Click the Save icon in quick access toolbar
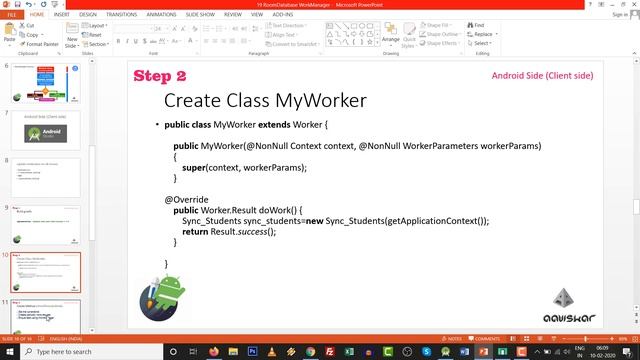 pyautogui.click(x=18, y=4)
